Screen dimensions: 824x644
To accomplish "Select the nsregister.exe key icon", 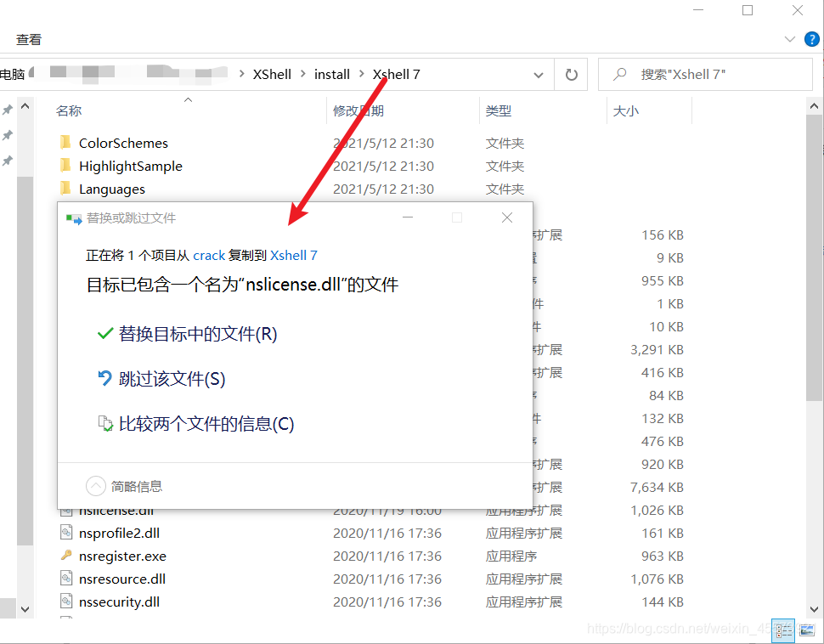I will click(65, 555).
